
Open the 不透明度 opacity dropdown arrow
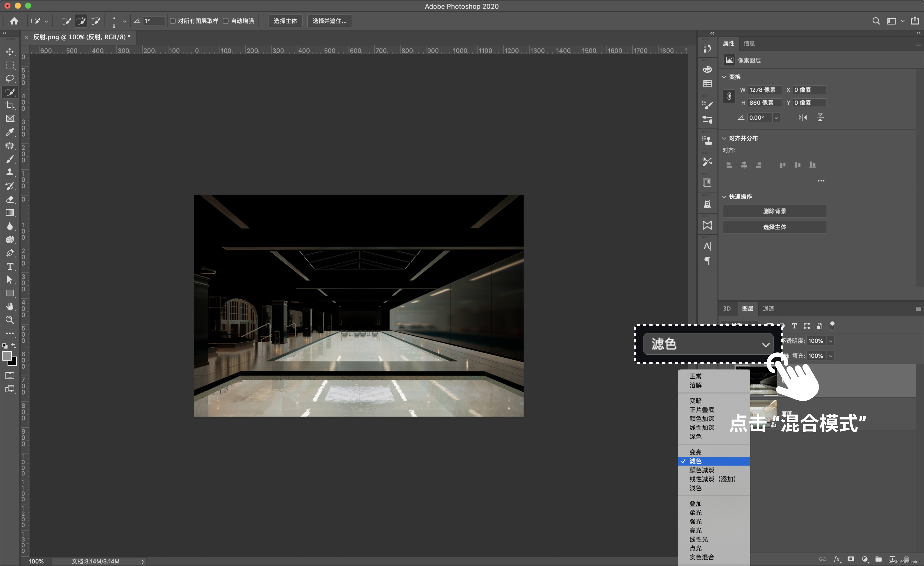tap(831, 341)
